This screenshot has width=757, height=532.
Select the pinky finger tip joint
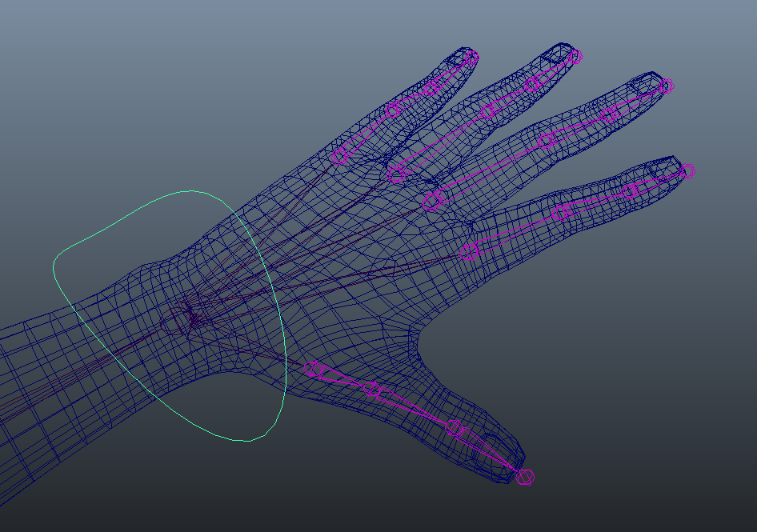[x=471, y=58]
